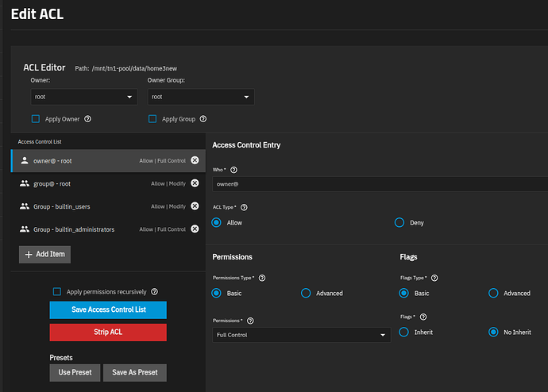Choose Advanced permissions type
This screenshot has height=392, width=548.
coord(306,293)
